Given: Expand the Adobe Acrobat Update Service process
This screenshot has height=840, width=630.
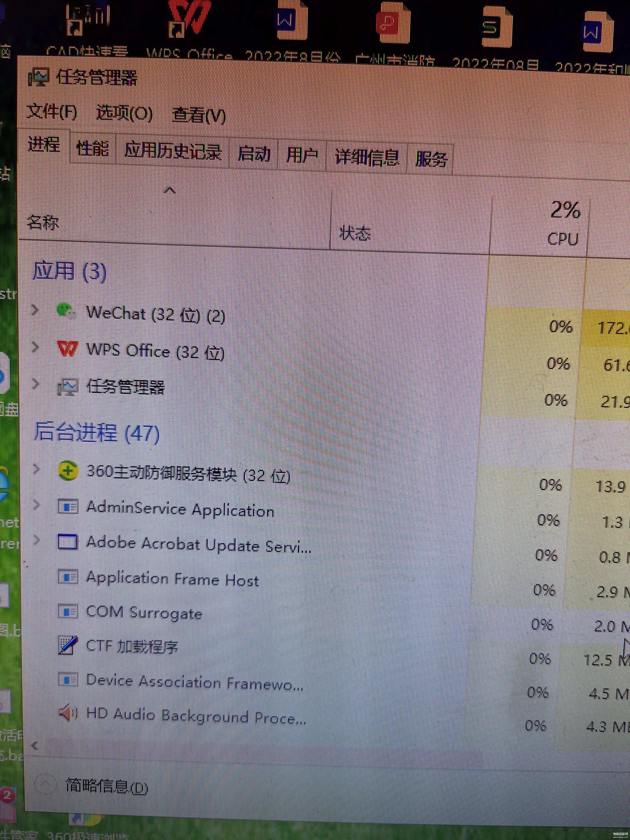Looking at the screenshot, I should 36,540.
